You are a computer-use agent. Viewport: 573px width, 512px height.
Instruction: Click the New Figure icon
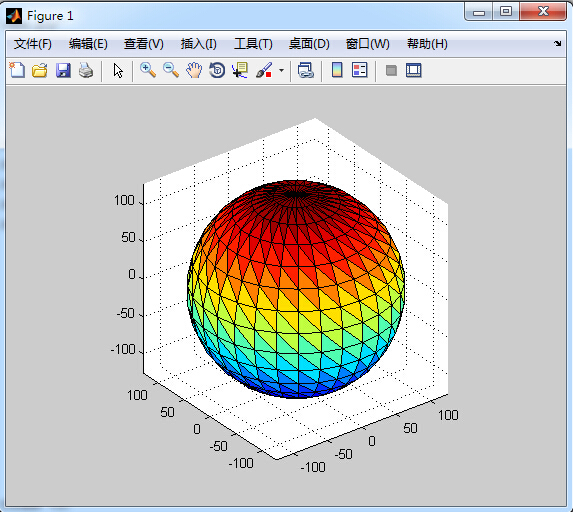point(17,70)
